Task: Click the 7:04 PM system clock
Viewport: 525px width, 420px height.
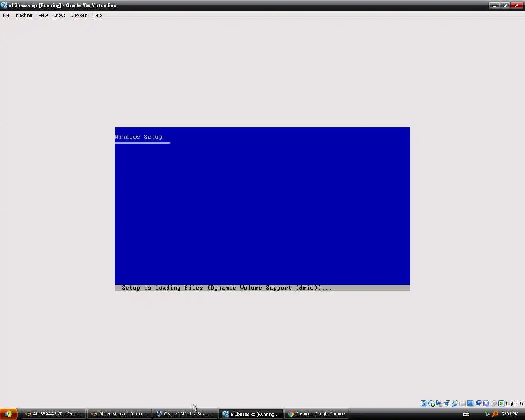Action: click(510, 414)
